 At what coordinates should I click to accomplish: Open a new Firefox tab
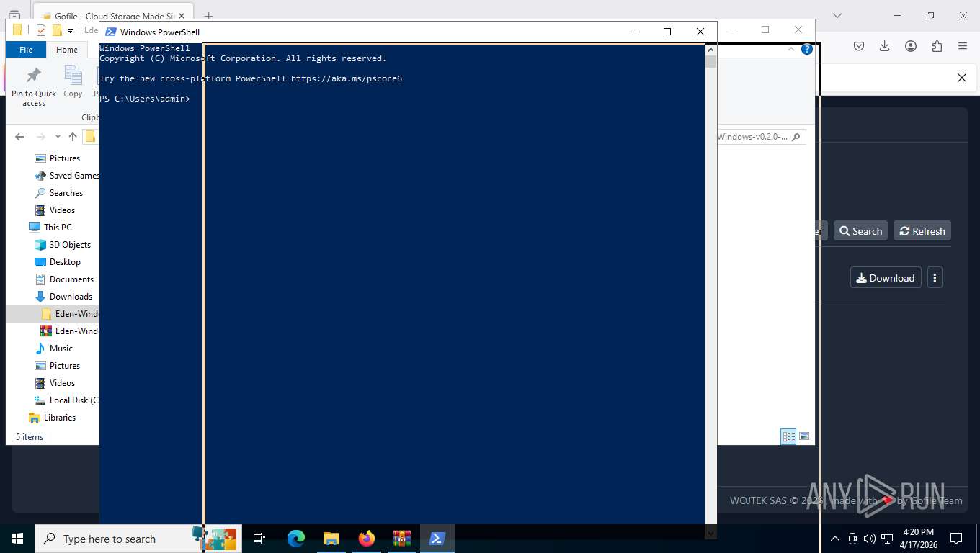point(208,16)
